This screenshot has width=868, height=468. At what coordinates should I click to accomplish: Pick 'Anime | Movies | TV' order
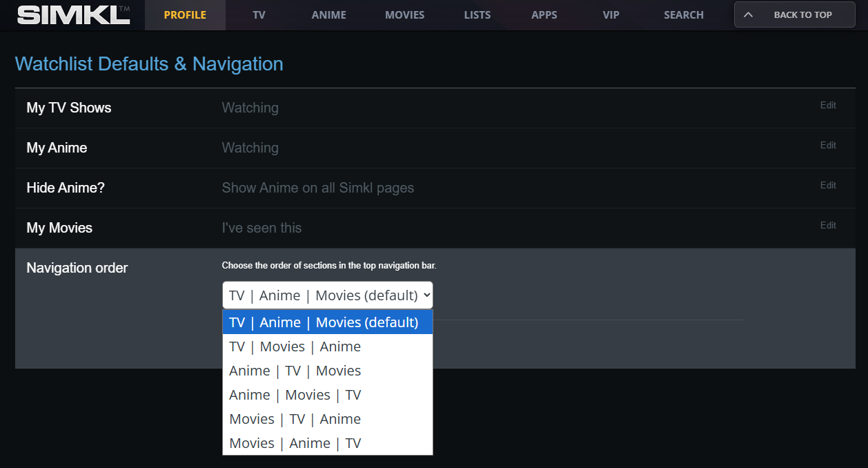295,395
